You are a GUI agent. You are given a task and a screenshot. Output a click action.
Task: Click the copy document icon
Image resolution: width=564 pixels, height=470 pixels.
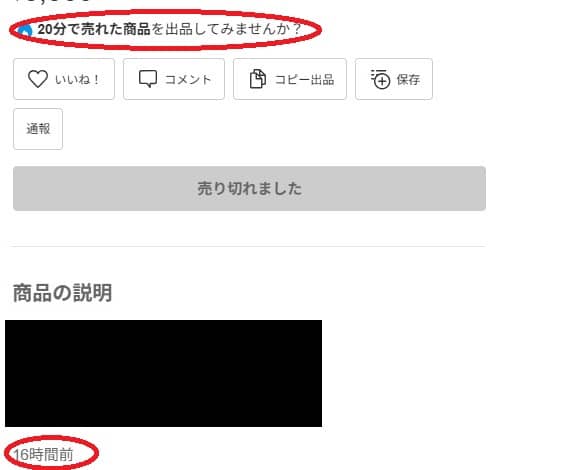pos(258,79)
